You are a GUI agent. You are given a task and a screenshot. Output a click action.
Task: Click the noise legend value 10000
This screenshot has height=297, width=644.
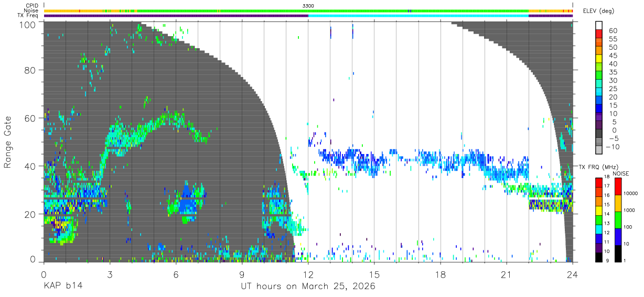pos(630,193)
